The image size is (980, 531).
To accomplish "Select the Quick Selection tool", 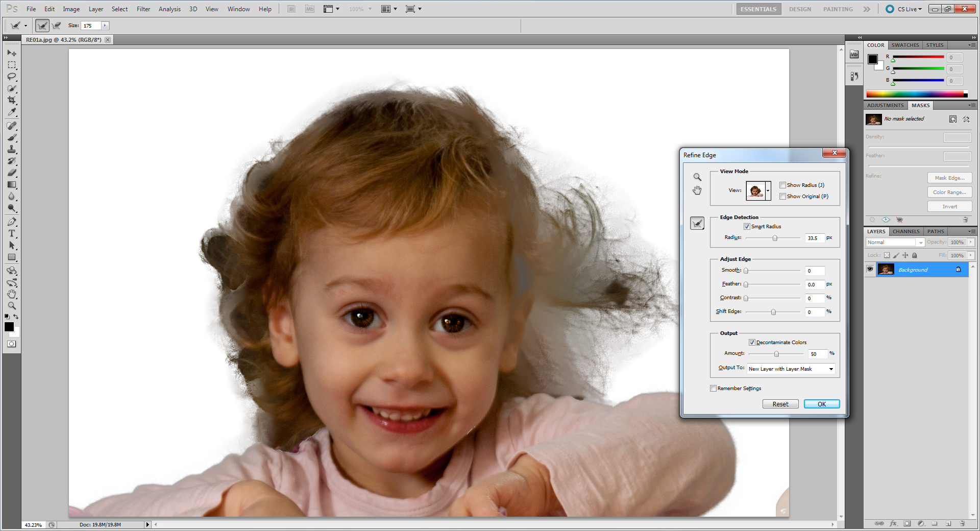I will pos(12,88).
